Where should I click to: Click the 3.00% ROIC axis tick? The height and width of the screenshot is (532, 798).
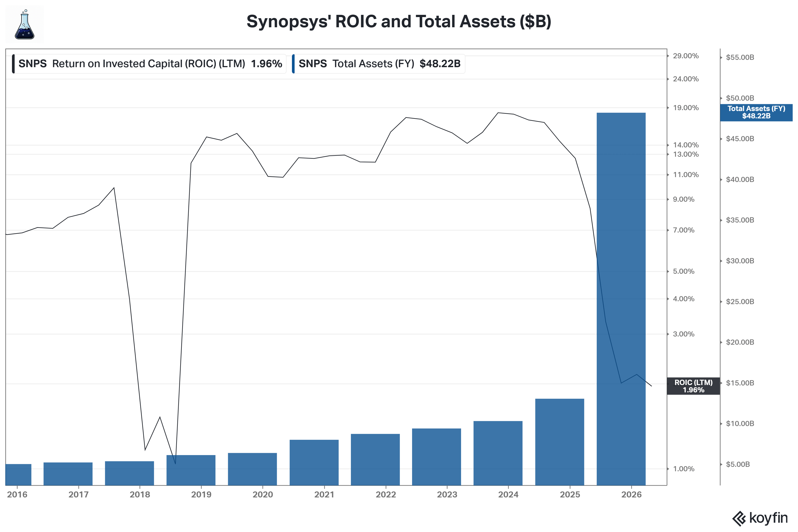pyautogui.click(x=684, y=334)
